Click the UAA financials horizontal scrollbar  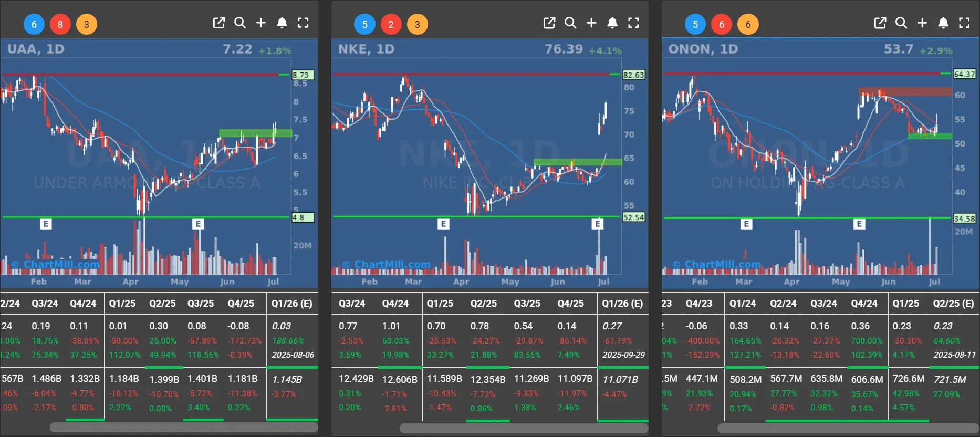[184, 428]
